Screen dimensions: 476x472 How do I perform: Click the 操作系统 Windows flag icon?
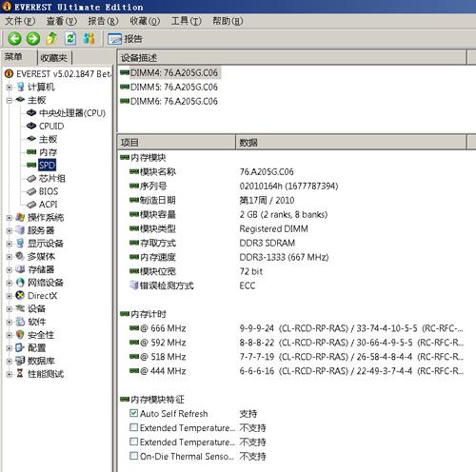click(x=20, y=217)
